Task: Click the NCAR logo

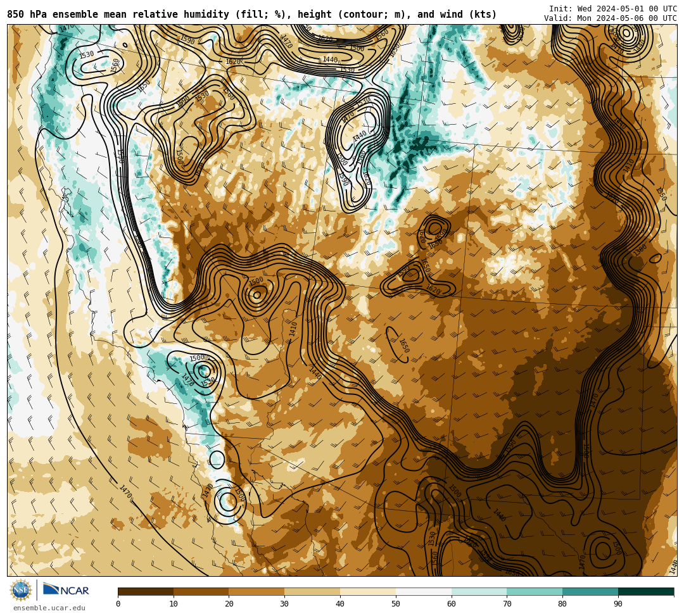Action: coord(66,589)
